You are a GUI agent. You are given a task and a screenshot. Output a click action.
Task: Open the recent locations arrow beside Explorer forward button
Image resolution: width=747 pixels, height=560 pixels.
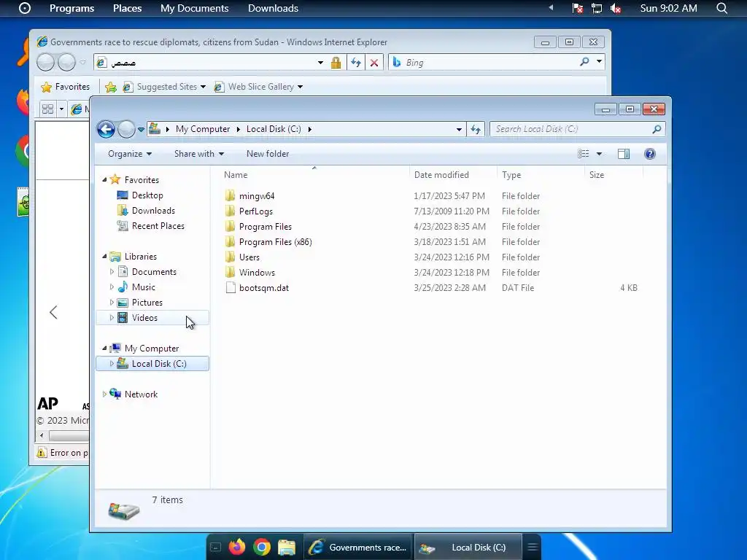(x=141, y=130)
